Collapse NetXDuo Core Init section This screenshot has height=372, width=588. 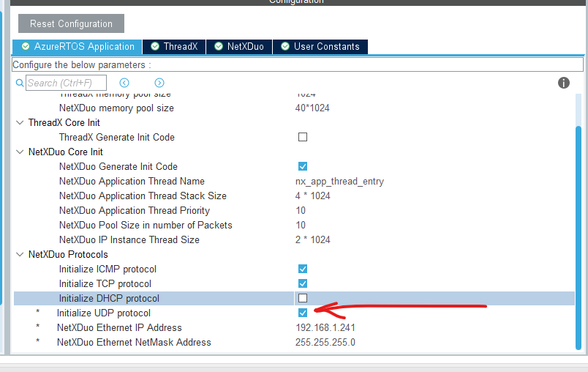(x=20, y=152)
